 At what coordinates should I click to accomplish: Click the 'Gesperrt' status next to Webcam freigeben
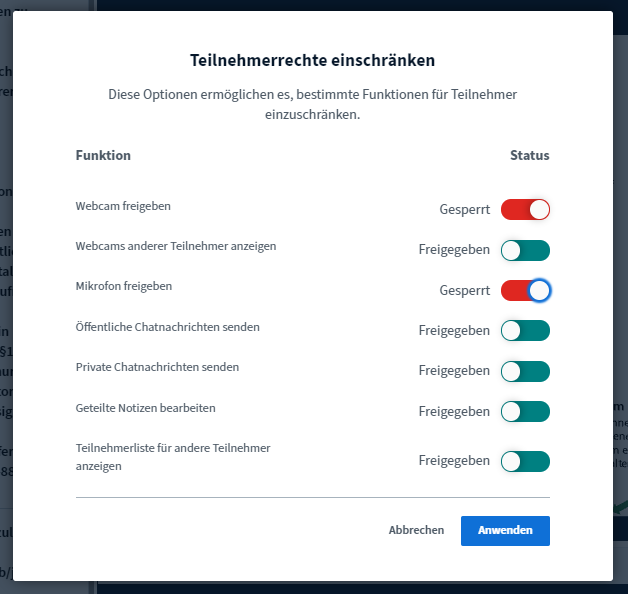click(464, 210)
